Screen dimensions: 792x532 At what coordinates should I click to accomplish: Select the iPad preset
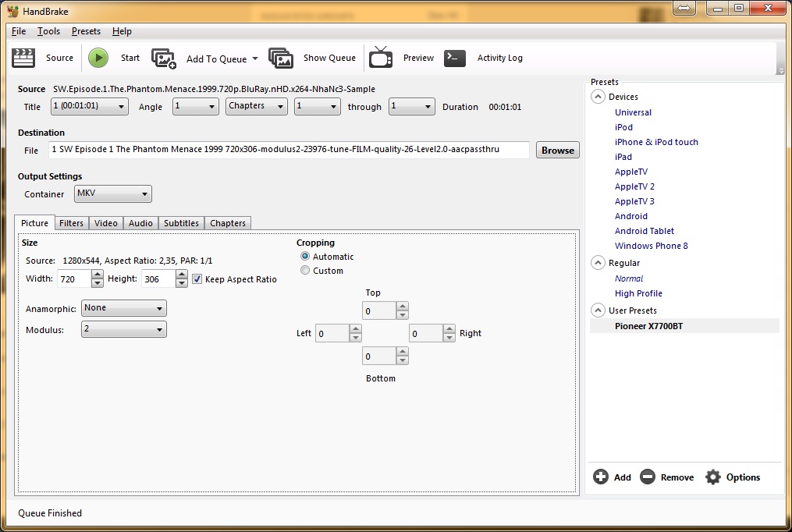(623, 157)
